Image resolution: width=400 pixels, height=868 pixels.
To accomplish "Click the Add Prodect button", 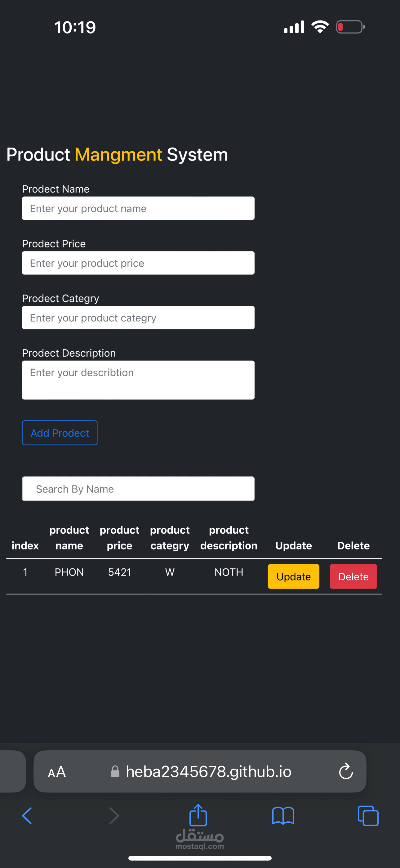I will (60, 433).
